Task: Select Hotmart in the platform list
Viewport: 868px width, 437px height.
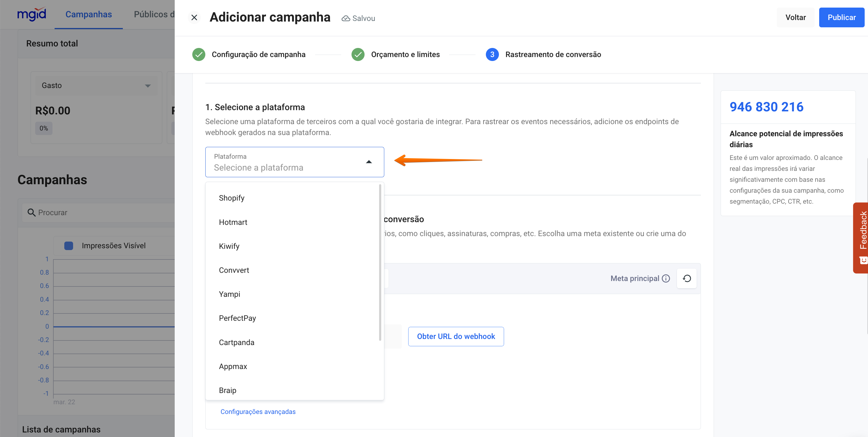Action: point(233,222)
